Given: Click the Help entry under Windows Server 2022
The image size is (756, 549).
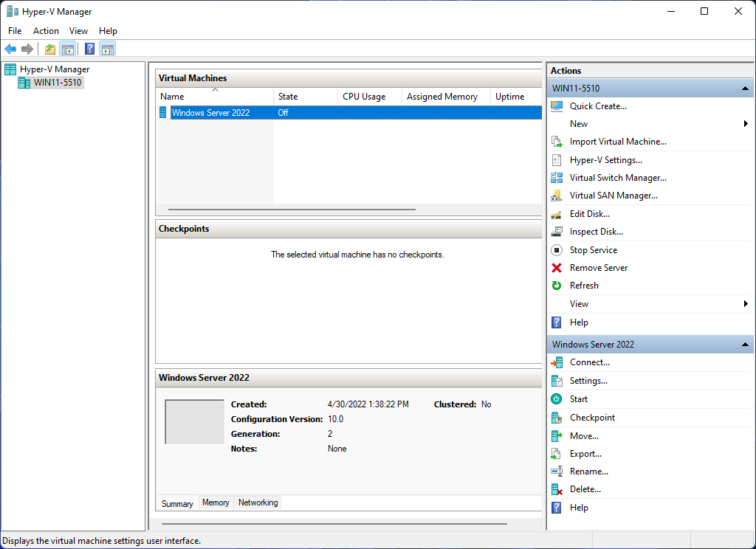Looking at the screenshot, I should [x=579, y=508].
